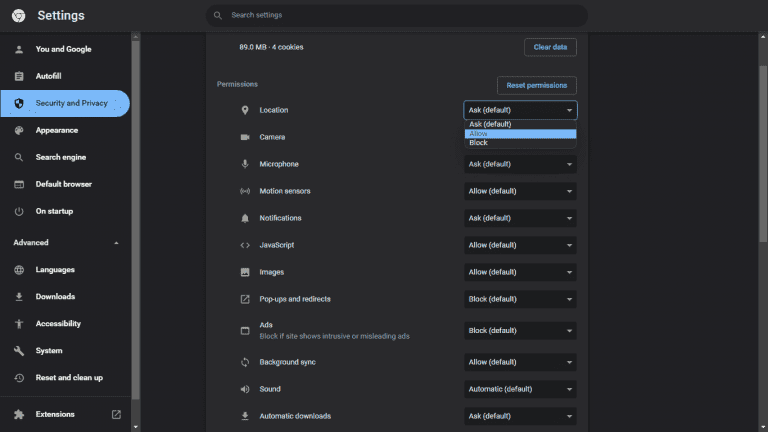The image size is (768, 432).
Task: Click the Microphone icon in Permissions
Action: click(245, 164)
